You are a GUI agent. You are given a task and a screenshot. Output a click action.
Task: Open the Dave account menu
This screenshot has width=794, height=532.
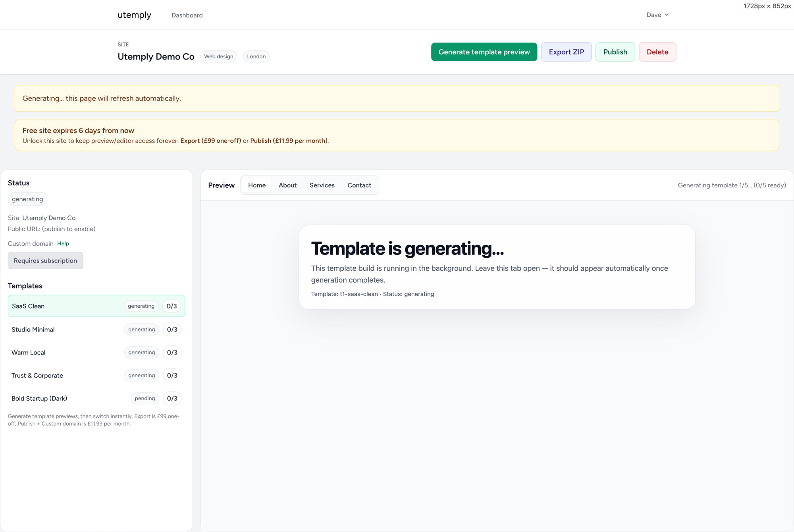(653, 15)
